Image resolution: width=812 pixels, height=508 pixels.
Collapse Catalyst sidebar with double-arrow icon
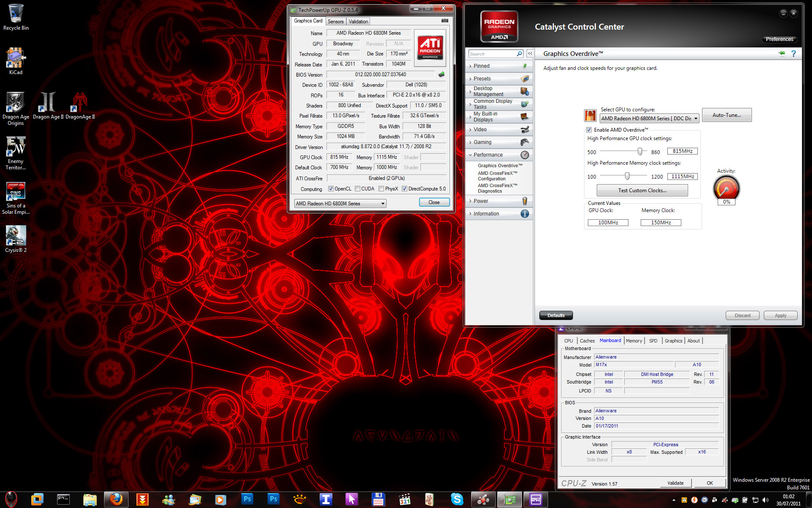point(529,54)
